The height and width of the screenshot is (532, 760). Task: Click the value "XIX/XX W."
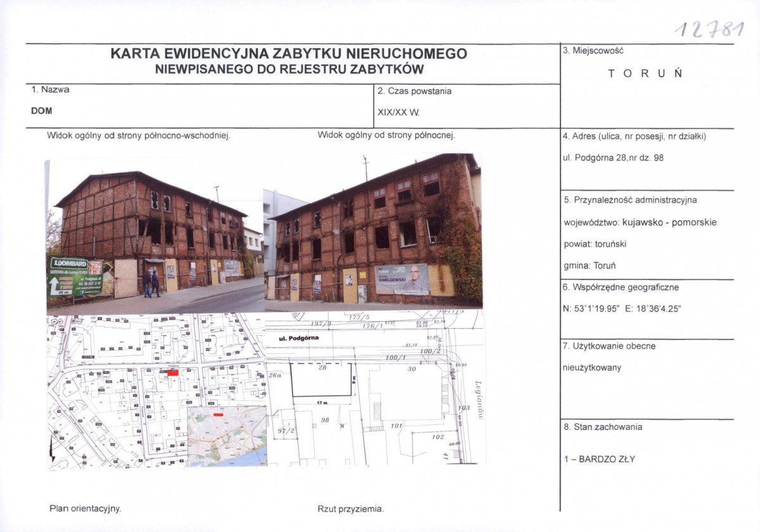tap(399, 113)
